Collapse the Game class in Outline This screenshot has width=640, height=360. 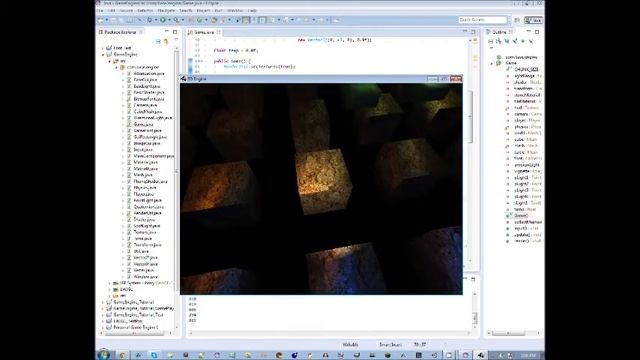(492, 63)
